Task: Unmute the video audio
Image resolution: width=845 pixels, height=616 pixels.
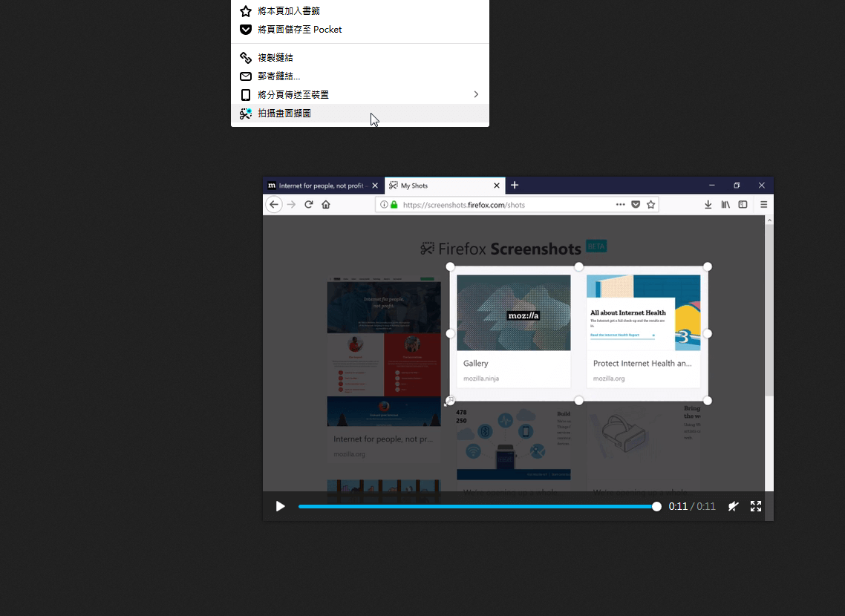Action: [x=733, y=506]
